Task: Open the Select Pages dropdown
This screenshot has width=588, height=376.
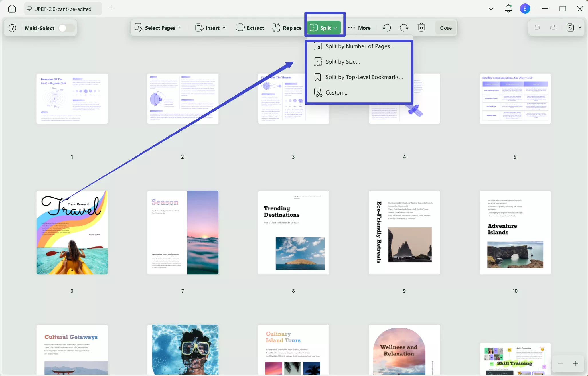Action: coord(180,27)
